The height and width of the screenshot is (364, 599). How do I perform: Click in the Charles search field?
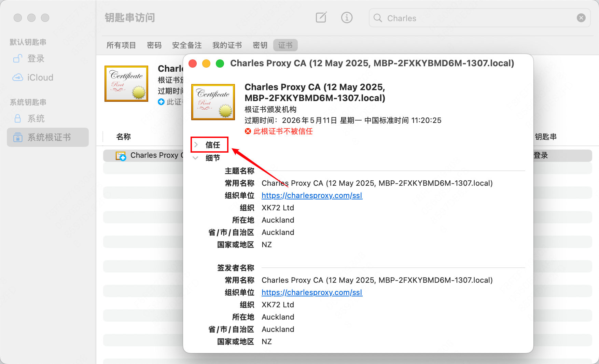tap(479, 18)
